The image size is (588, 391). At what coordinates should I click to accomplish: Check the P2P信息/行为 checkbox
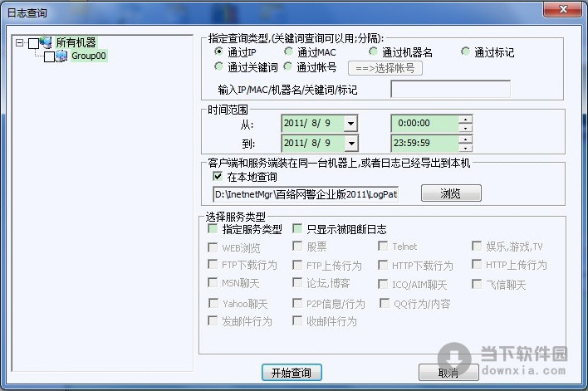[297, 302]
